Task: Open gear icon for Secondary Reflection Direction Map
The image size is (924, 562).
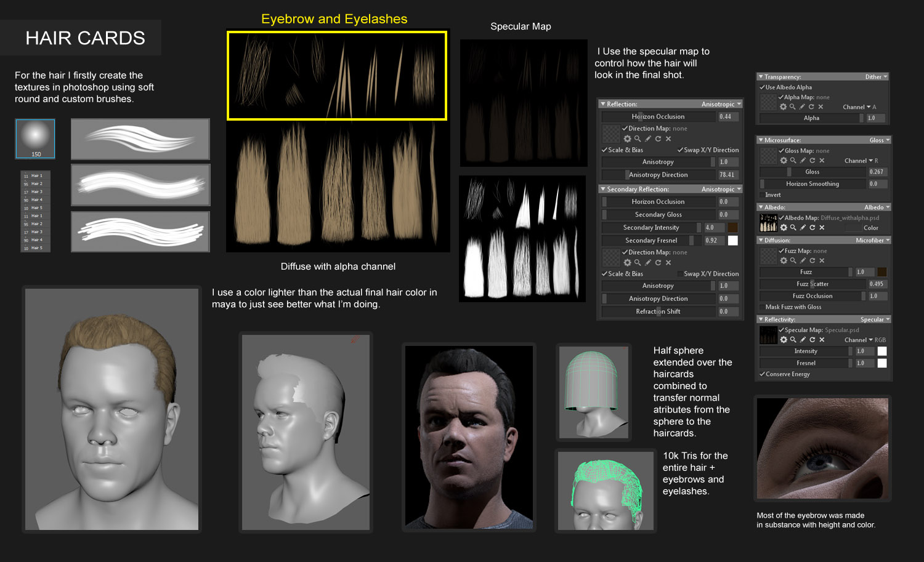Action: pyautogui.click(x=627, y=262)
